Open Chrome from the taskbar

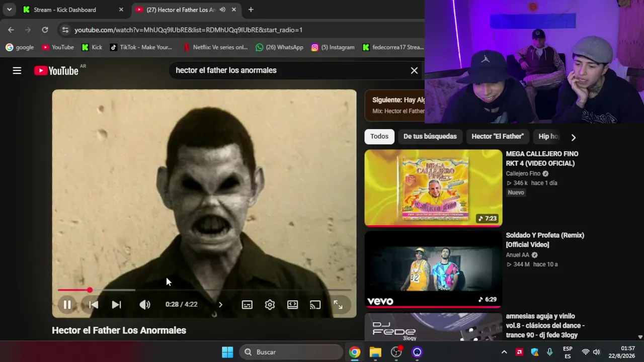[355, 352]
